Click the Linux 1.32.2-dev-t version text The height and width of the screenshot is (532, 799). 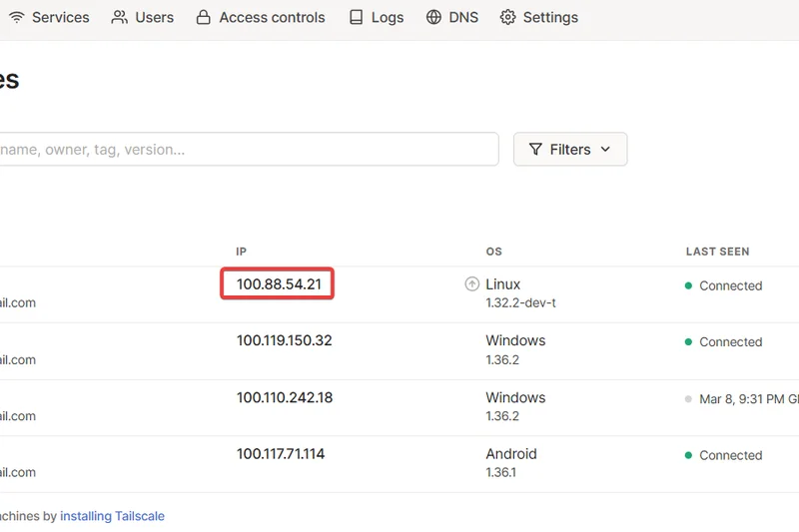click(x=520, y=302)
